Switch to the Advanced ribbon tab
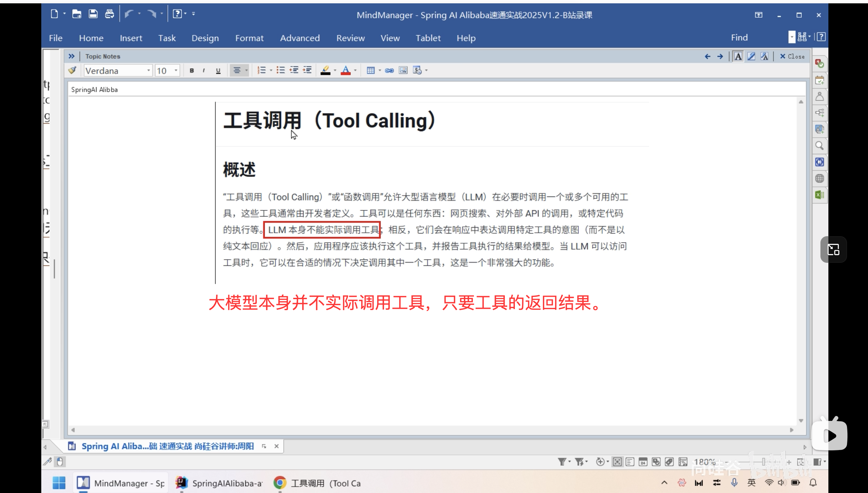The width and height of the screenshot is (868, 493). (x=300, y=38)
